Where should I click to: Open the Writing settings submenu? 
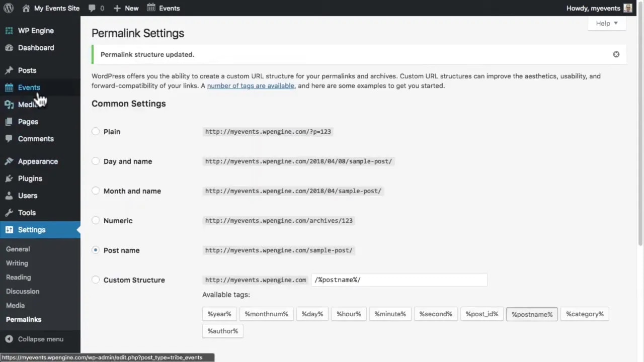point(17,263)
